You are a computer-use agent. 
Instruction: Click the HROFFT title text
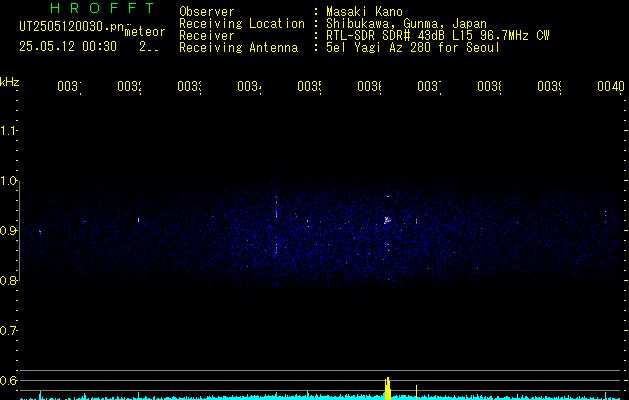tap(103, 8)
